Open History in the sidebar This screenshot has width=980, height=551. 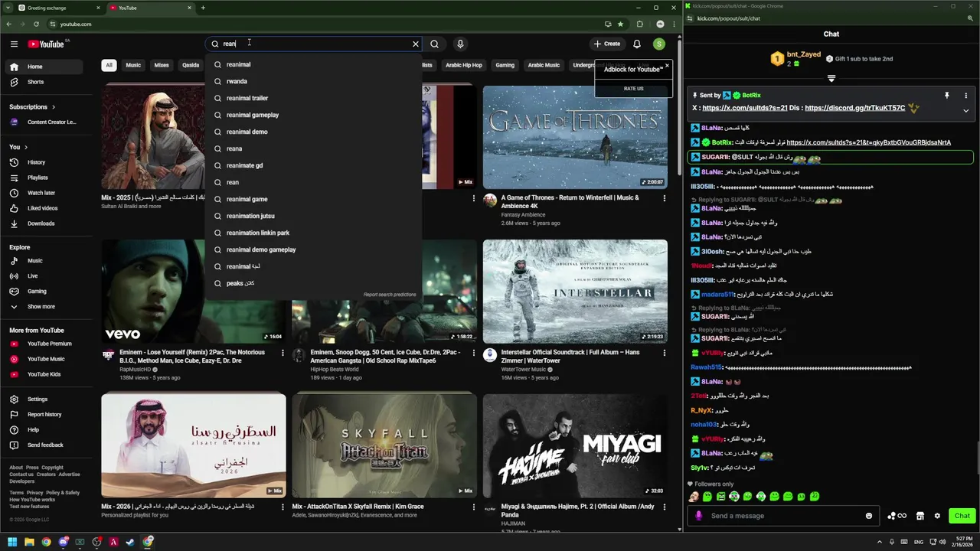pos(36,162)
